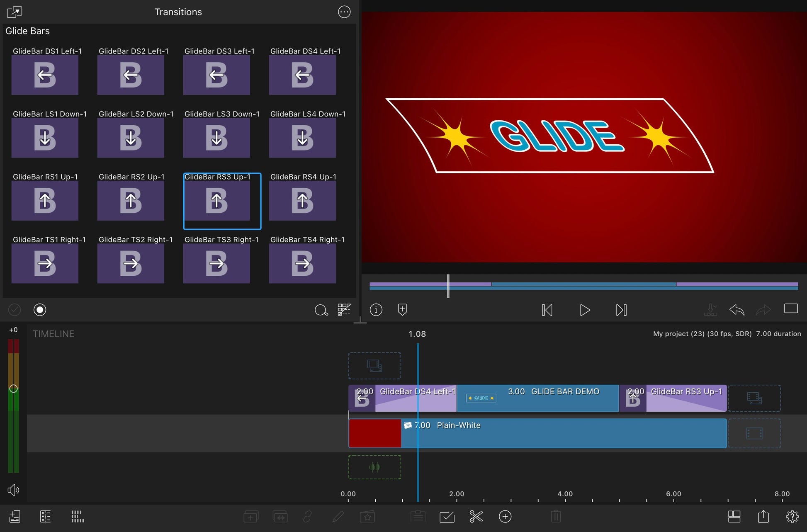Screen dimensions: 807x532
Task: Select GlideBar TS4 Right-1 transition
Action: 302,263
